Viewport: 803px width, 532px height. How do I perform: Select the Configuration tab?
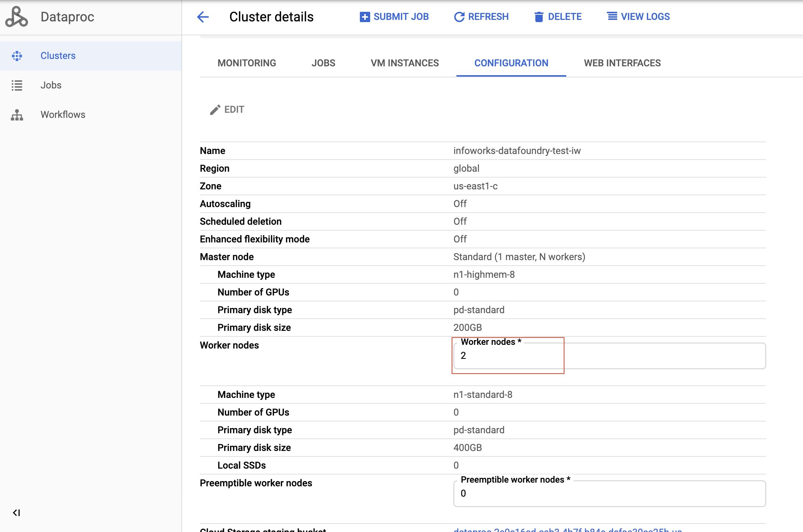tap(511, 63)
